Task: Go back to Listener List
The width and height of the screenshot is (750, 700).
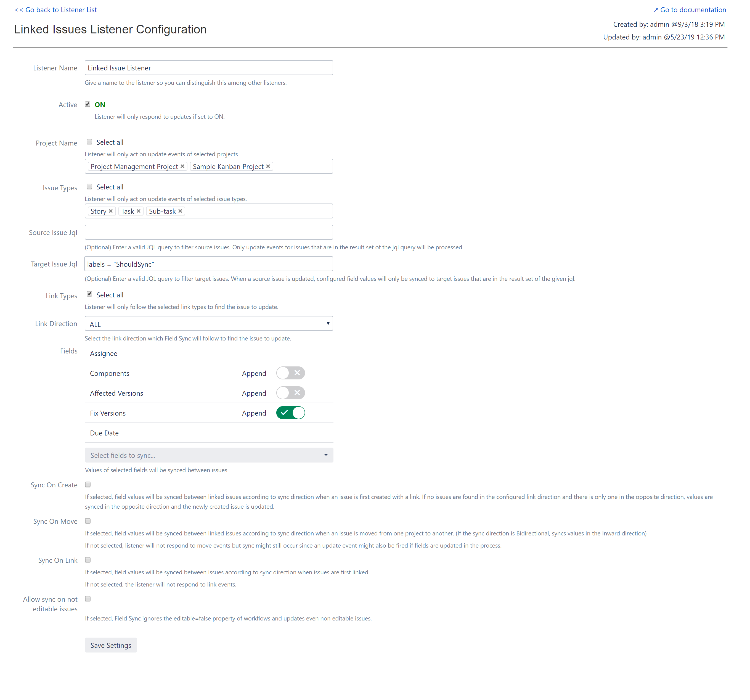Action: (x=55, y=9)
